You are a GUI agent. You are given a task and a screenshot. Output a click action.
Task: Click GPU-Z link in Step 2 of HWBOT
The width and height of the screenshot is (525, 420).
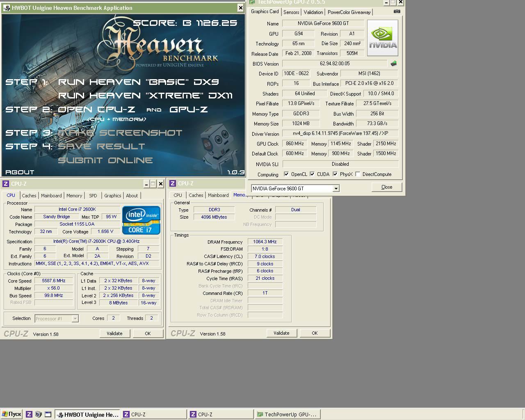189,110
